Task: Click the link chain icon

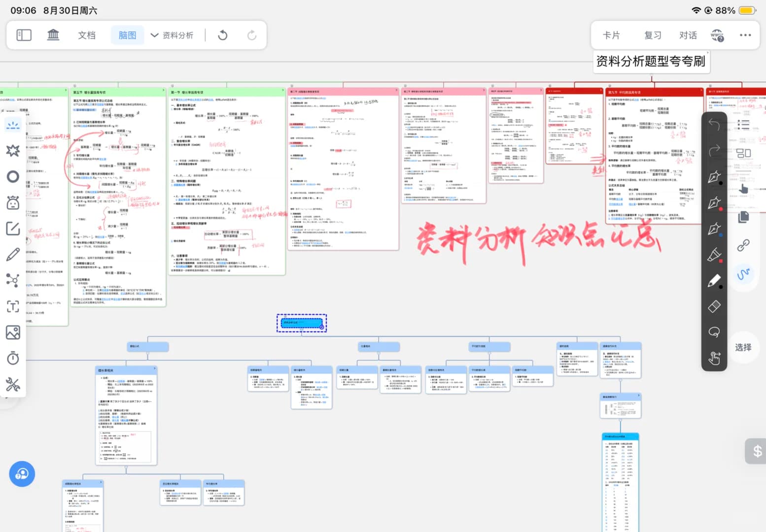Action: pyautogui.click(x=743, y=245)
